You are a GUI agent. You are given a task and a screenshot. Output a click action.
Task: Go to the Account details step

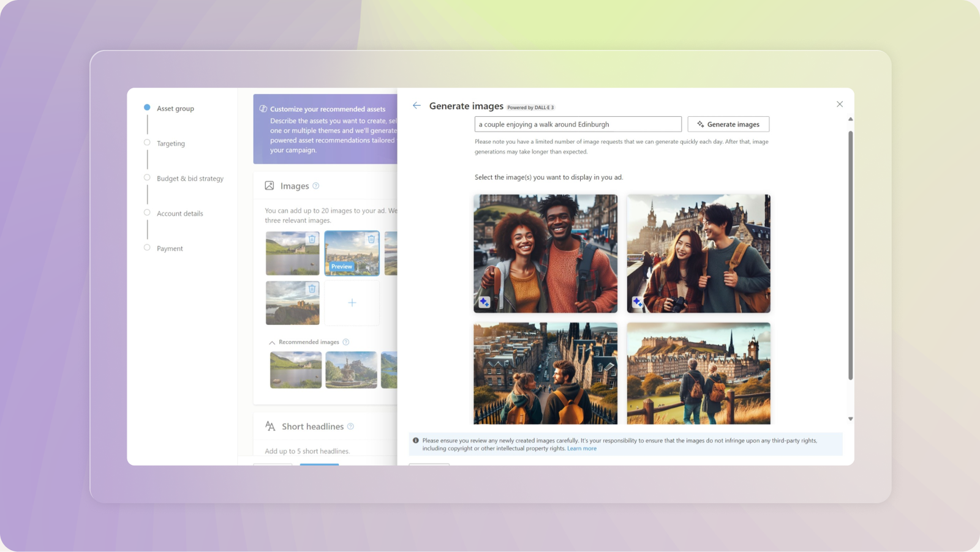(147, 212)
